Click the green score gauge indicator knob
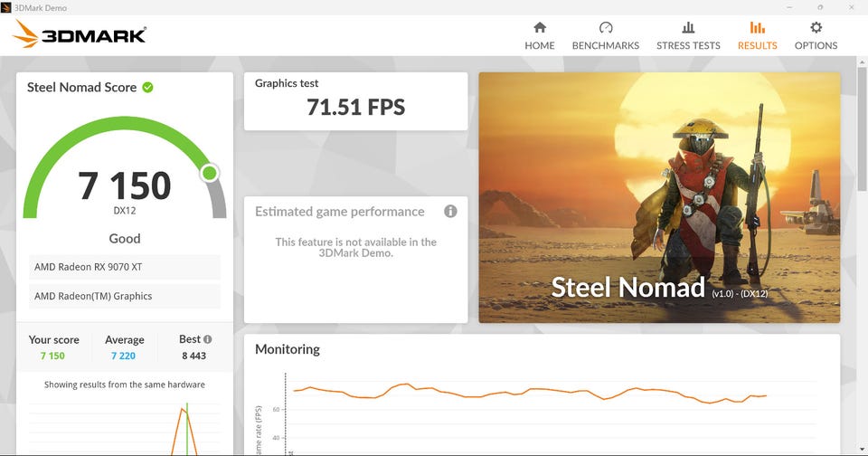The image size is (868, 456). click(x=210, y=174)
